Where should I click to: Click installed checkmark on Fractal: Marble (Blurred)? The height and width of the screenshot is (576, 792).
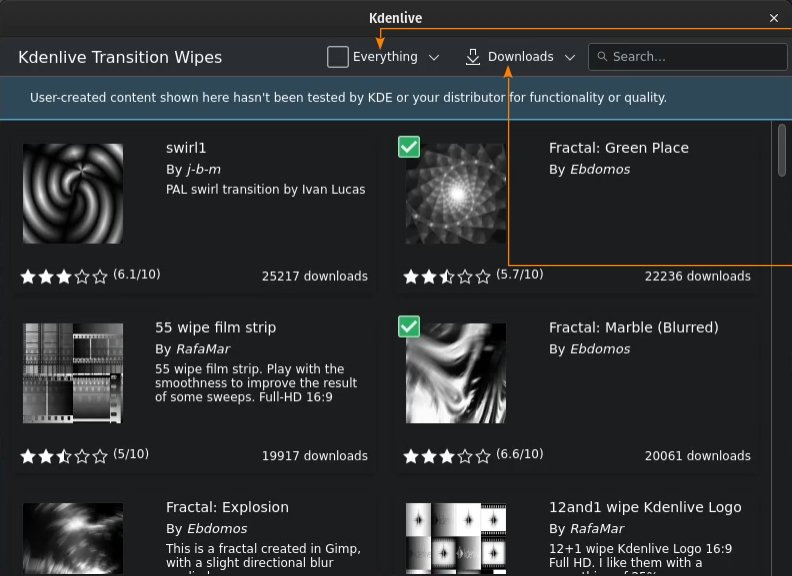(409, 326)
